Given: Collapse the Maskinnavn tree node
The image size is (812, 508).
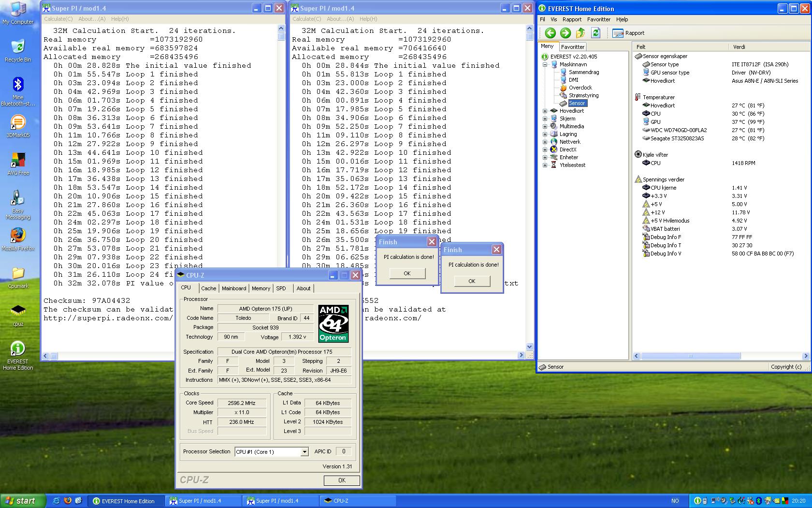Looking at the screenshot, I should pos(545,64).
